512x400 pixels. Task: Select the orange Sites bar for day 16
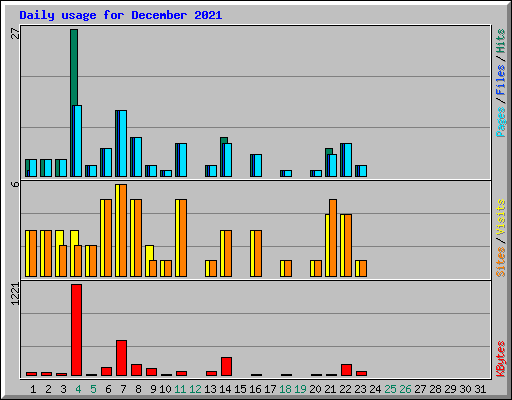tap(258, 253)
